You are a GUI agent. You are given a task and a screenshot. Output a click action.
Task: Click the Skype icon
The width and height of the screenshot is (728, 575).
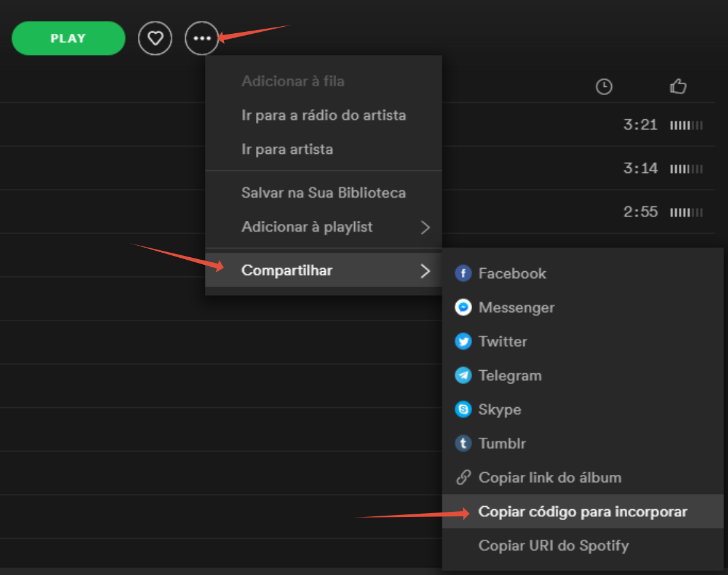point(463,409)
